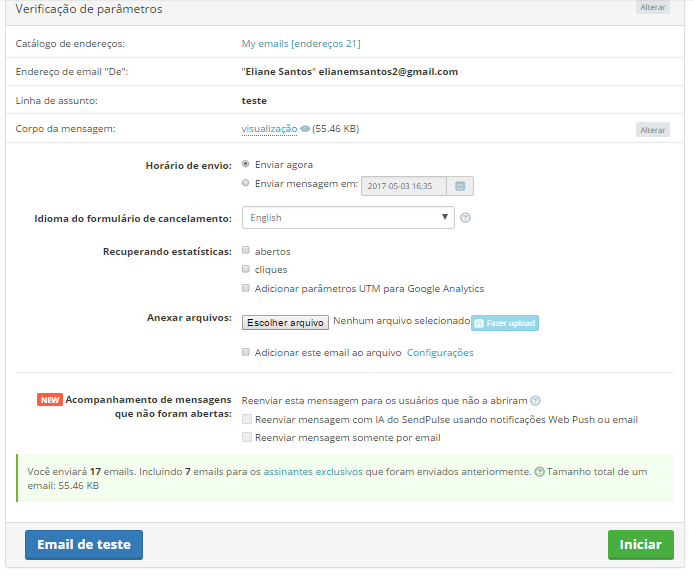694x579 pixels.
Task: Expand the cancellation form language dropdown
Action: (348, 218)
